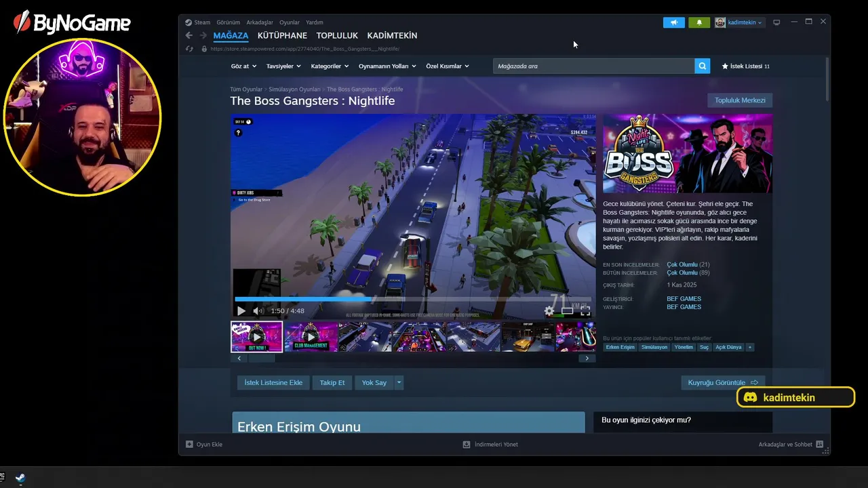The height and width of the screenshot is (488, 868).
Task: Open the Arkadaşlar menu
Action: pos(259,22)
